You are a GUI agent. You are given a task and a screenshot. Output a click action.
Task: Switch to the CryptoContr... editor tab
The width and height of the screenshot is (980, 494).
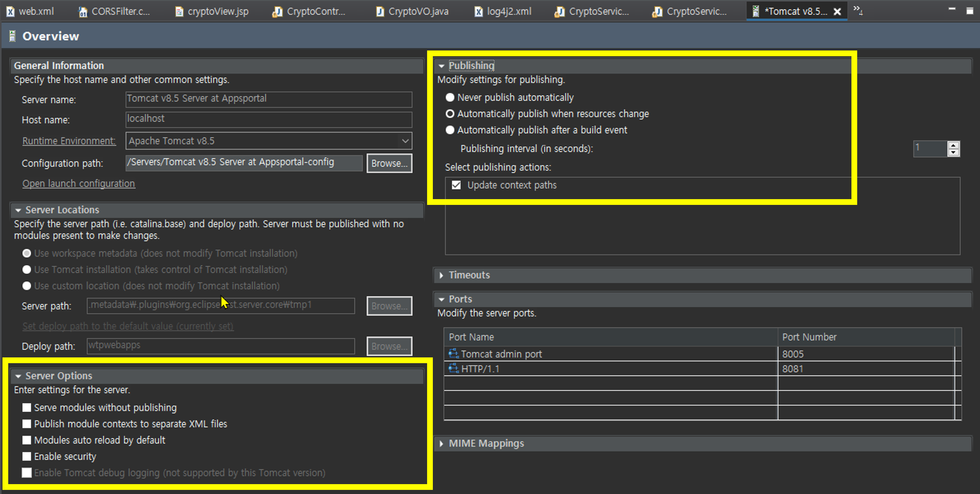pos(316,12)
